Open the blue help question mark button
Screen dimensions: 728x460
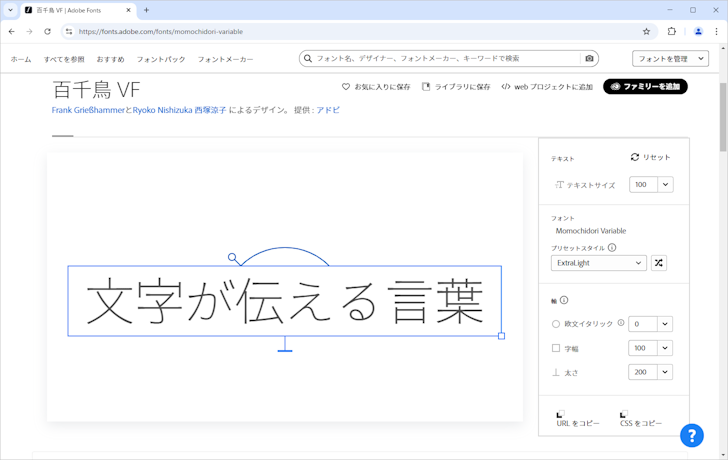[x=692, y=435]
